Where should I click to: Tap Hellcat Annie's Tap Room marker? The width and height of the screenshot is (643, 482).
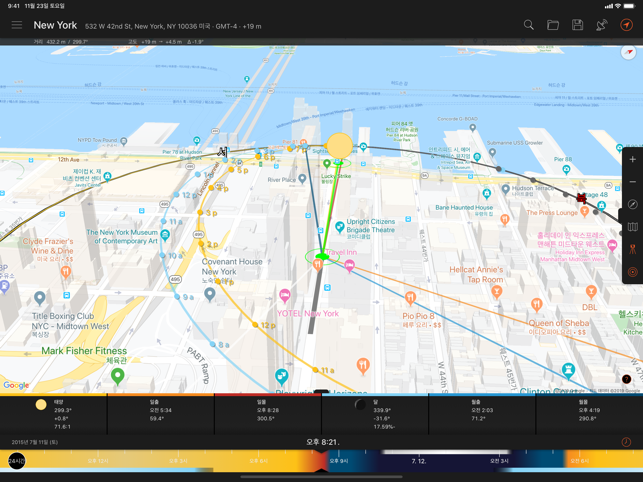(497, 292)
